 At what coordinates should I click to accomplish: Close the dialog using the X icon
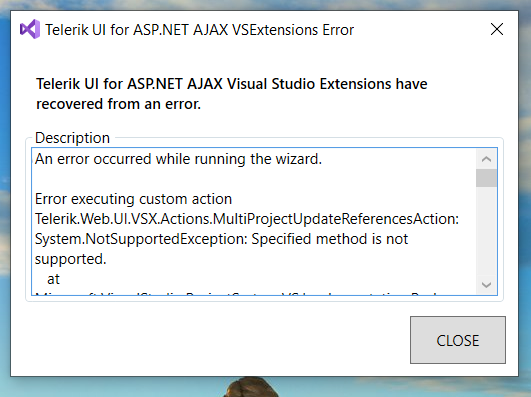[497, 29]
